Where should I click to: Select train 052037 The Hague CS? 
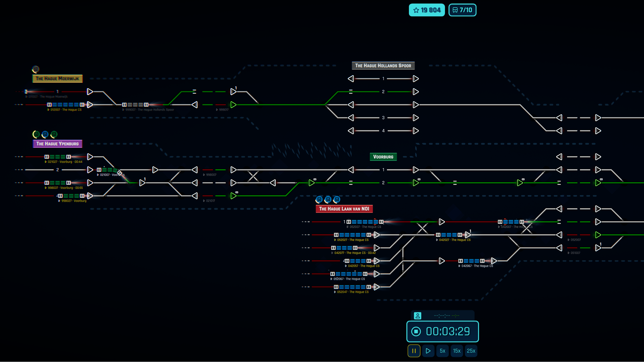coord(365,222)
